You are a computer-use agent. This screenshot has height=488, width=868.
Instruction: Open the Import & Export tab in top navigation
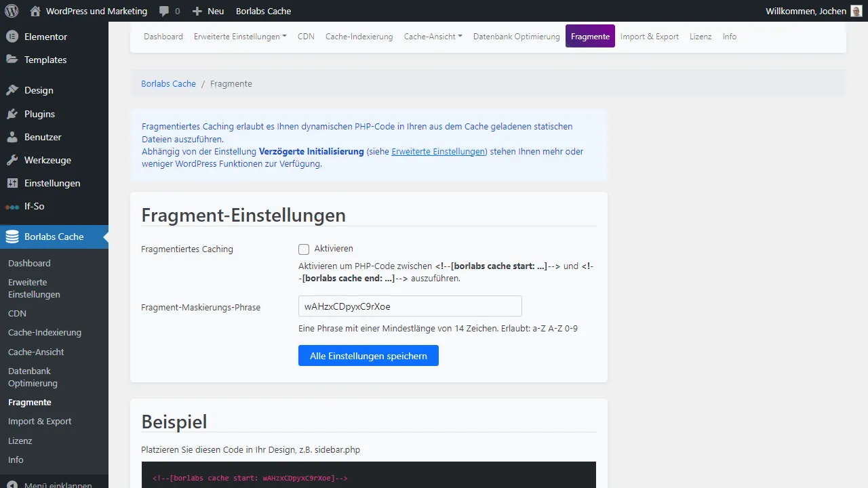coord(650,37)
